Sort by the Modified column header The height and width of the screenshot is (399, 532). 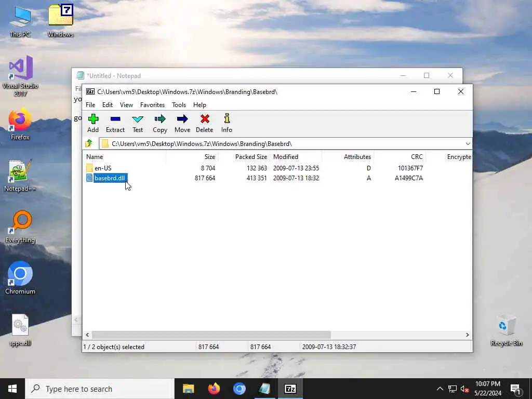pyautogui.click(x=296, y=157)
